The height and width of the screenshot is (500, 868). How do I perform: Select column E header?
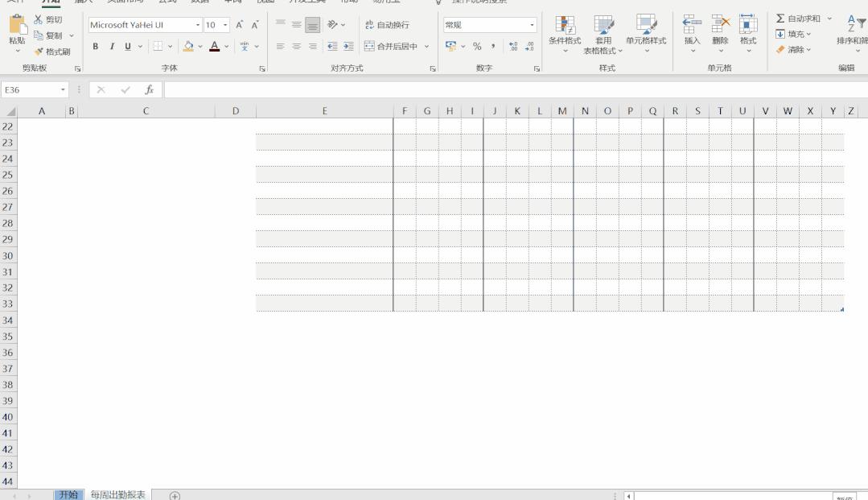tap(324, 111)
